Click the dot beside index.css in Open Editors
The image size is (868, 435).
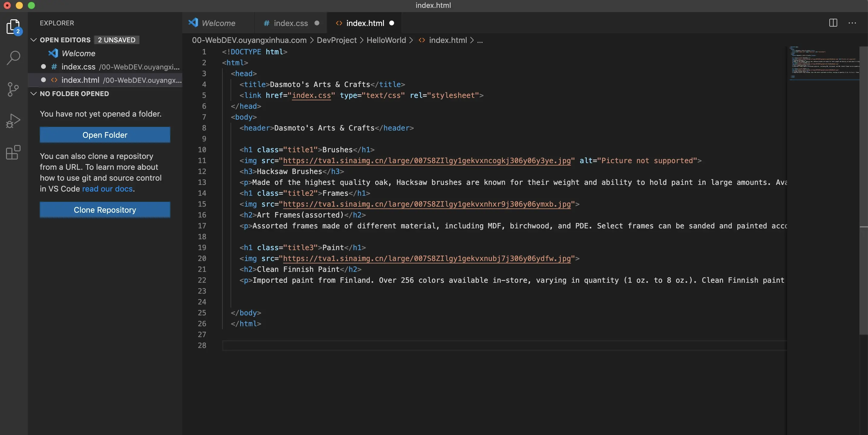pyautogui.click(x=43, y=67)
